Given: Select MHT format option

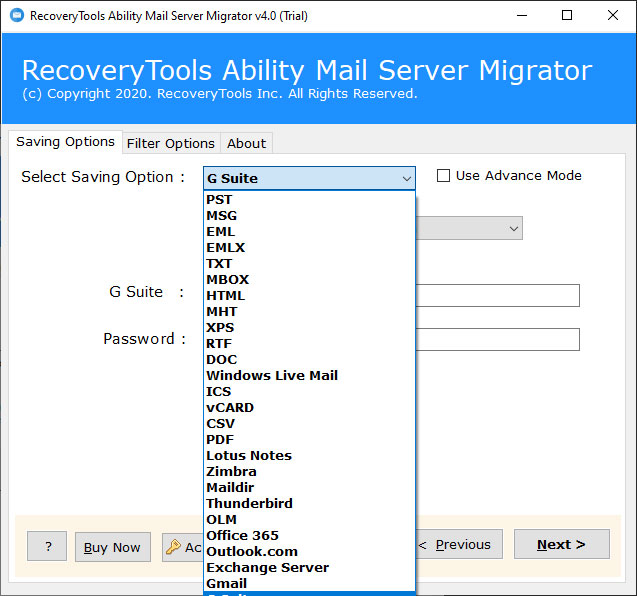Looking at the screenshot, I should pos(309,312).
